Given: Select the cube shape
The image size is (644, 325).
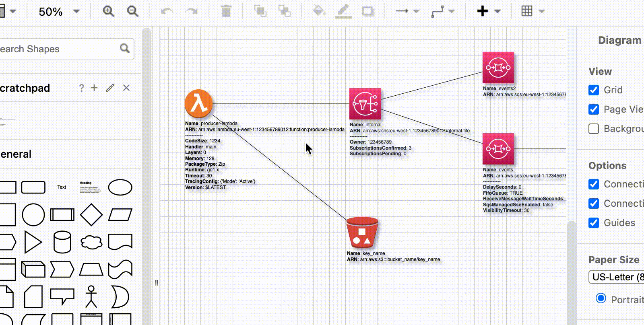Looking at the screenshot, I should click(33, 269).
